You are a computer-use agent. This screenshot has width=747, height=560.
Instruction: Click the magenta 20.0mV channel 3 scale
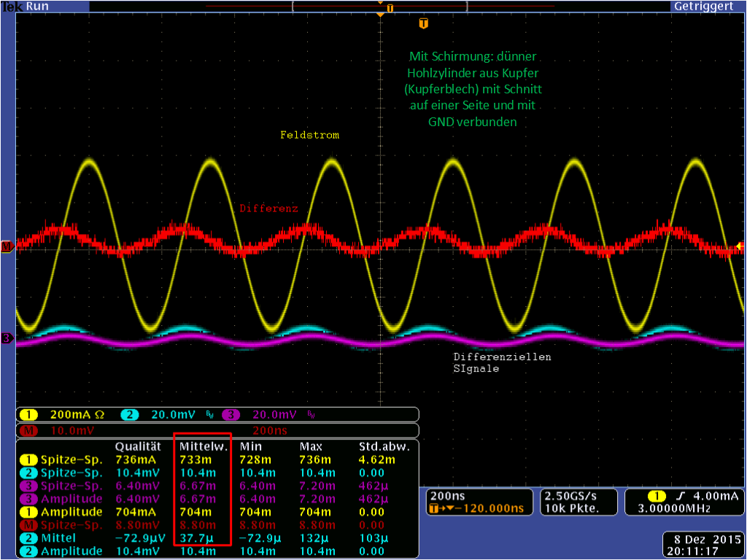pyautogui.click(x=274, y=415)
